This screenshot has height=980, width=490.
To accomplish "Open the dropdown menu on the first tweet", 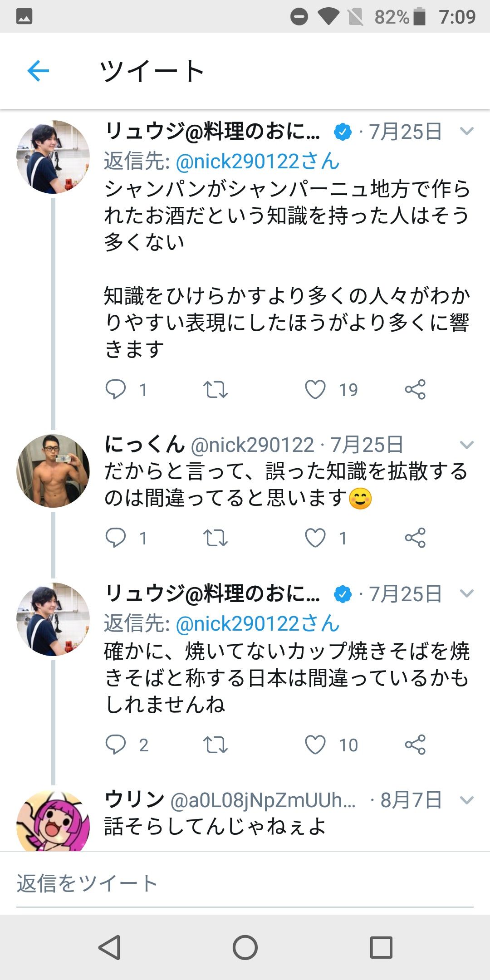I will [466, 132].
